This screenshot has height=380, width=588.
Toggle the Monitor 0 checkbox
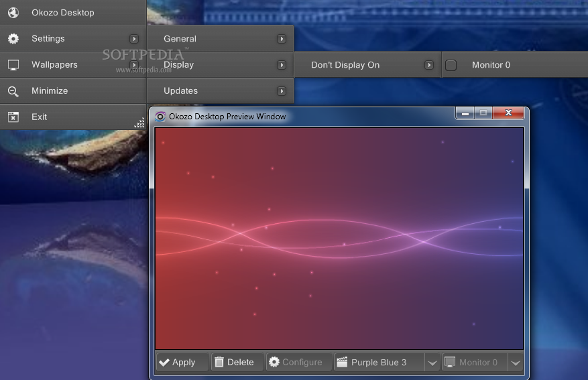(x=451, y=65)
